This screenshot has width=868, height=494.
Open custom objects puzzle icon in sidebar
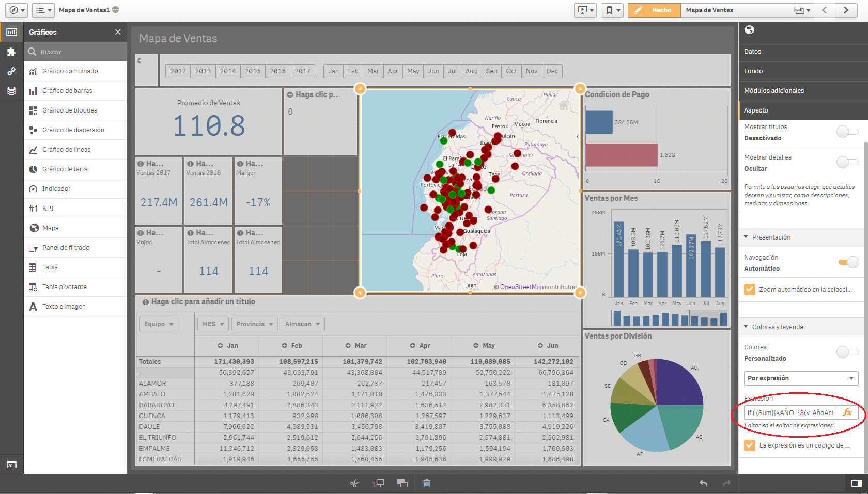pos(11,52)
